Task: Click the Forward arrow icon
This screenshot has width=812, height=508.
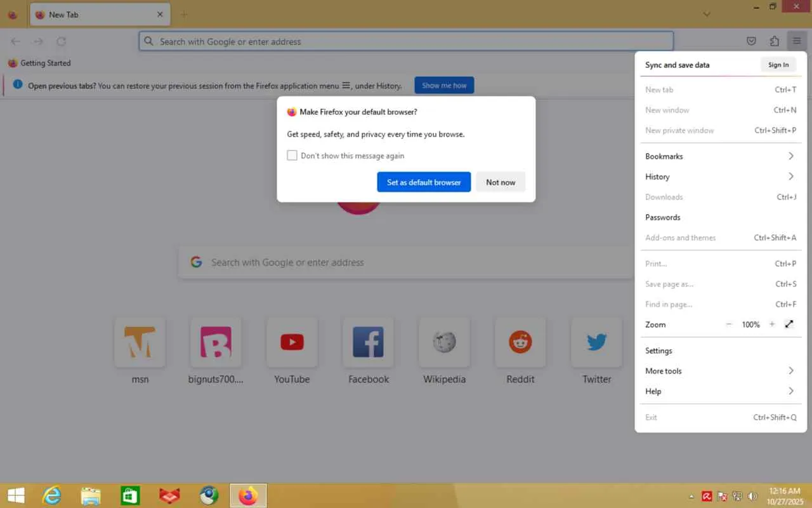Action: click(x=38, y=41)
